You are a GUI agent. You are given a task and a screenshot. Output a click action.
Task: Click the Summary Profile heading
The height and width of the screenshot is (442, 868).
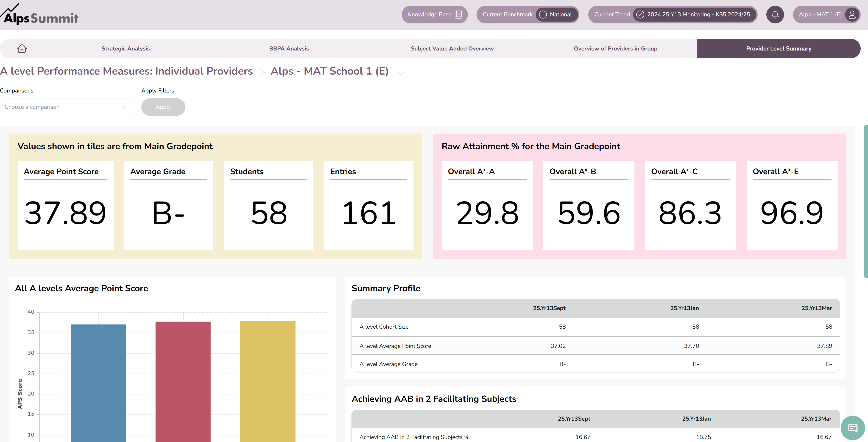coord(386,288)
